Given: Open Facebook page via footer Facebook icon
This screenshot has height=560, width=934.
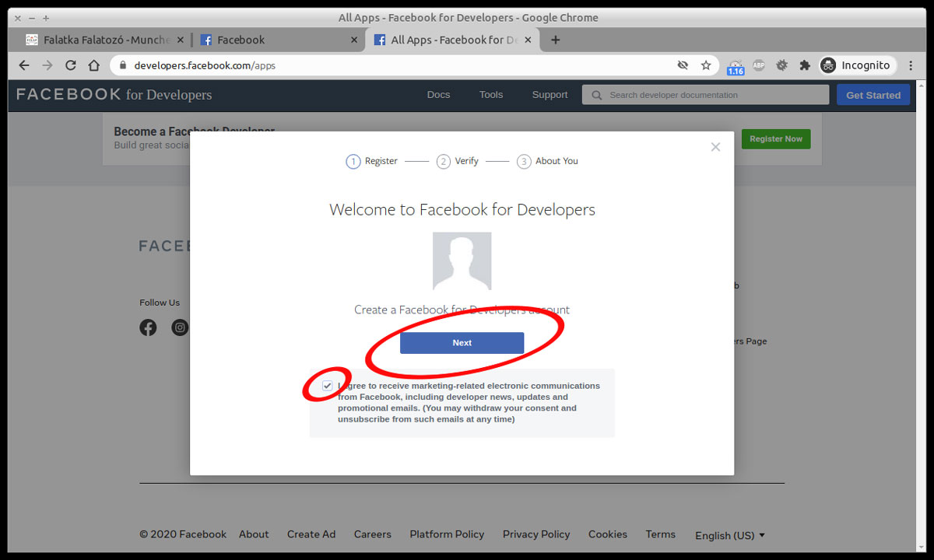Looking at the screenshot, I should (x=148, y=327).
